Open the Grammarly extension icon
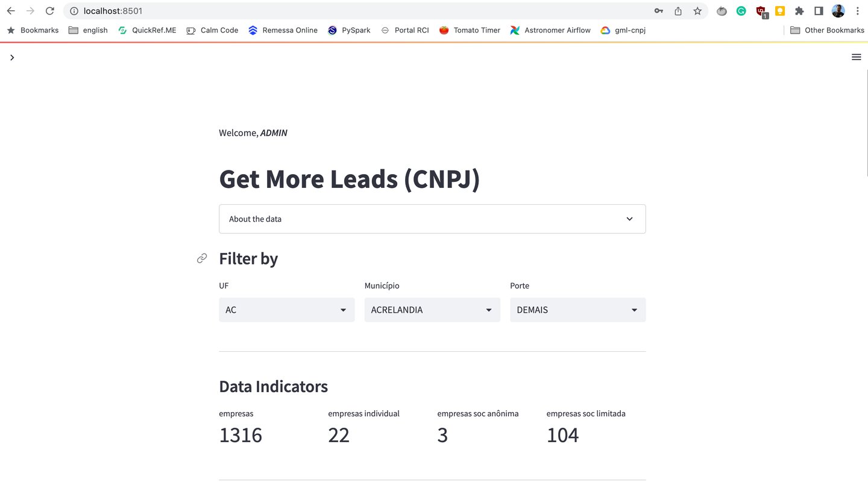868x500 pixels. coord(741,11)
